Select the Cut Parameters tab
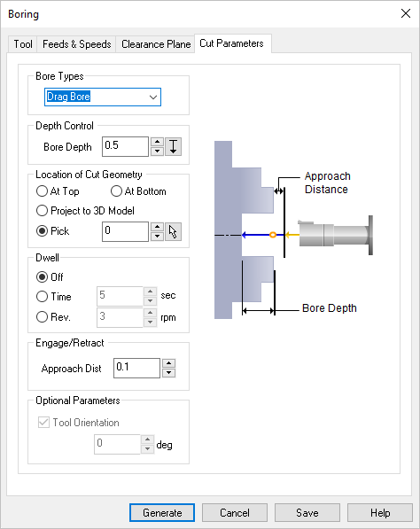Image resolution: width=420 pixels, height=529 pixels. (232, 43)
